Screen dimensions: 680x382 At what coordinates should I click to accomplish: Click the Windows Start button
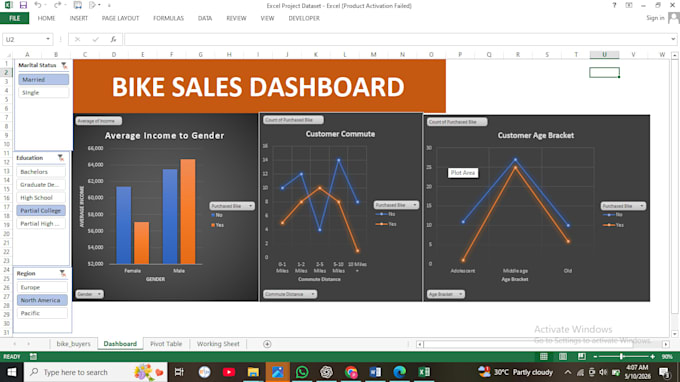(x=12, y=372)
